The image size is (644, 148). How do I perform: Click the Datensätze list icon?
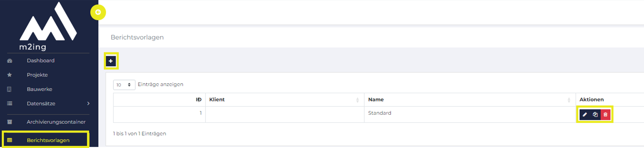[10, 103]
